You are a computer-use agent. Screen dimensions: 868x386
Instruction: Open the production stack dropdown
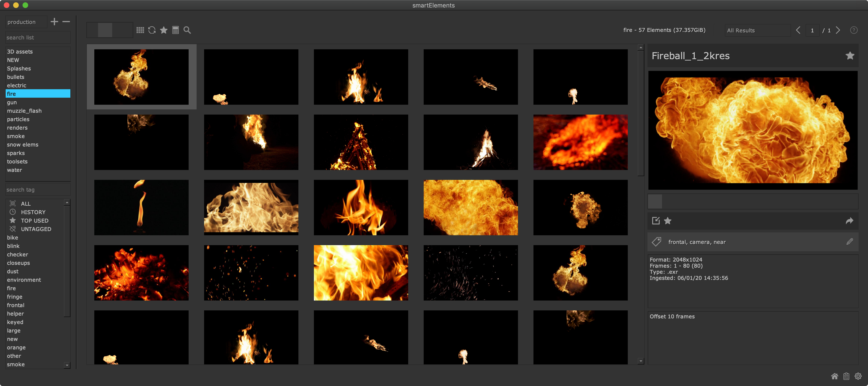point(26,22)
